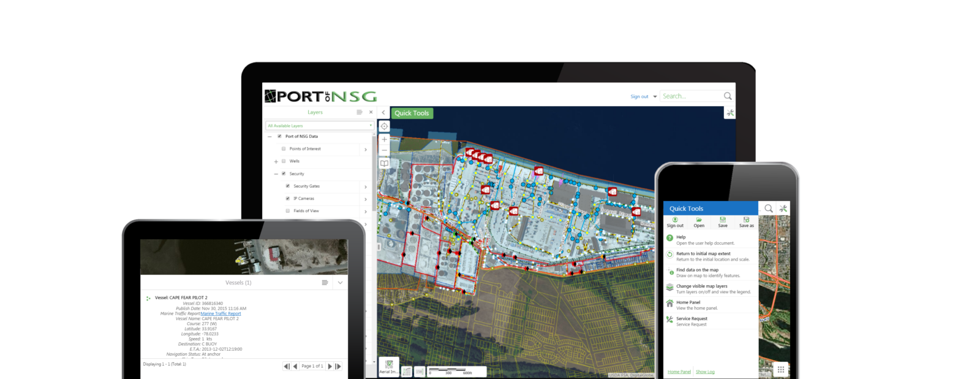
Task: Click the 'Page 1 of 1' indicator
Action: (312, 366)
